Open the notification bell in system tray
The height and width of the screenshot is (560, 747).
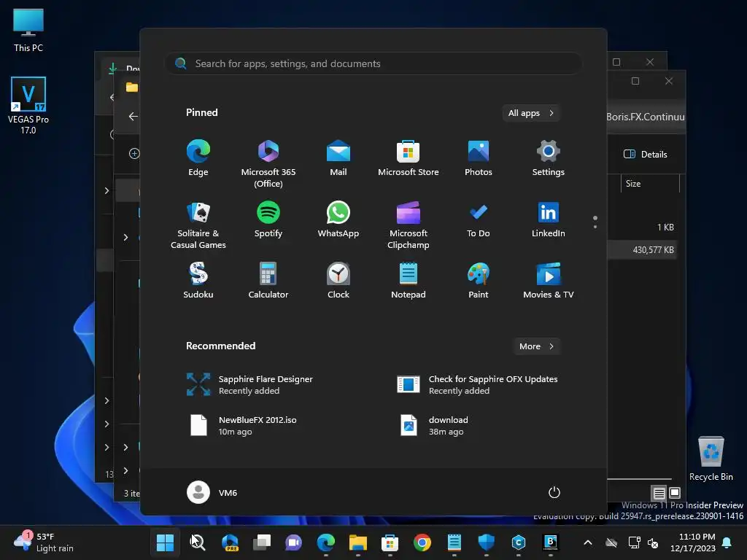click(x=727, y=542)
